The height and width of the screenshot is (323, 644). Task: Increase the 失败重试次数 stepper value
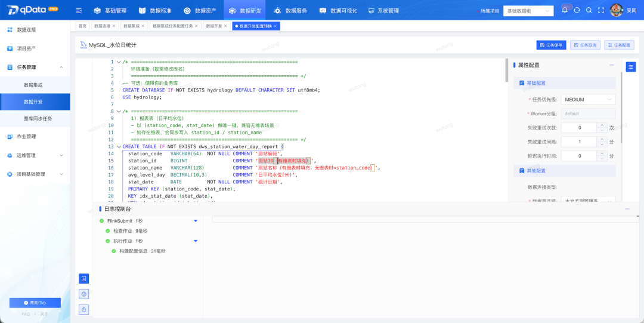click(602, 125)
